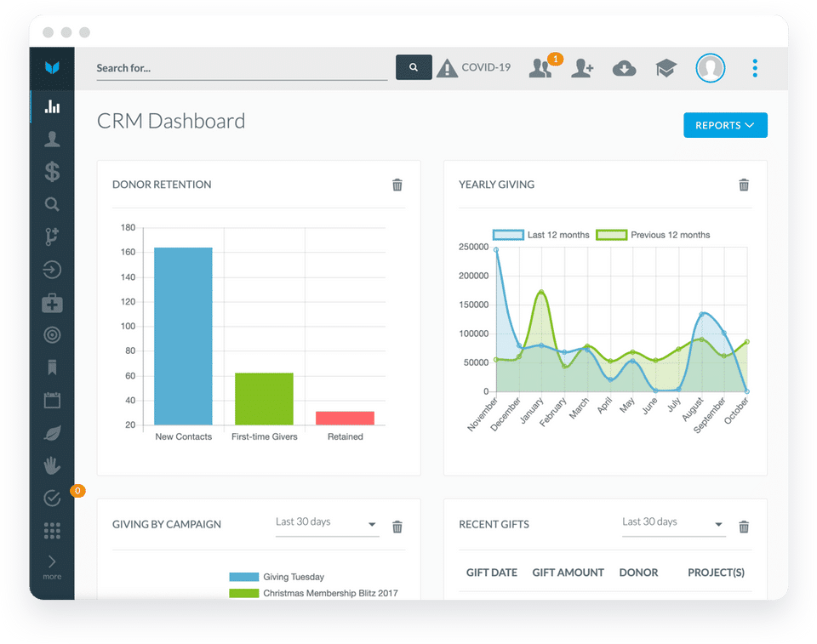Click the CRM Dashboard page title
This screenshot has height=644, width=817.
tap(171, 121)
